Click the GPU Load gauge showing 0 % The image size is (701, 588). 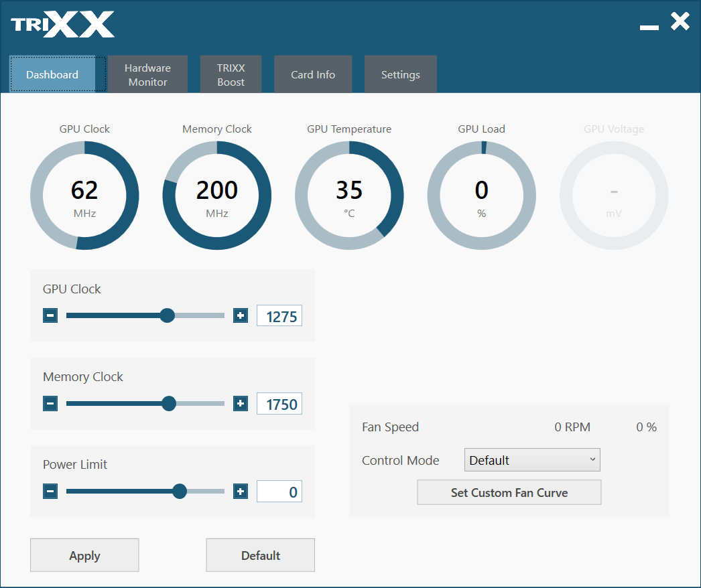click(481, 196)
